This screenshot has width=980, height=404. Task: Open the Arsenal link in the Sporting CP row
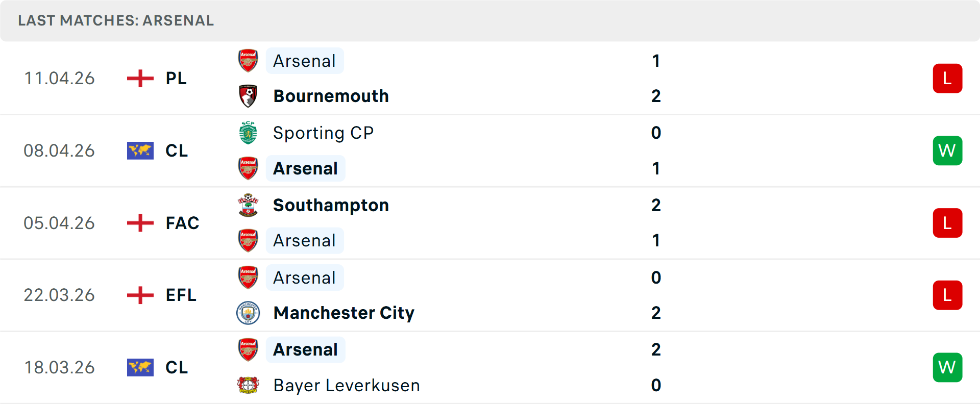click(305, 168)
